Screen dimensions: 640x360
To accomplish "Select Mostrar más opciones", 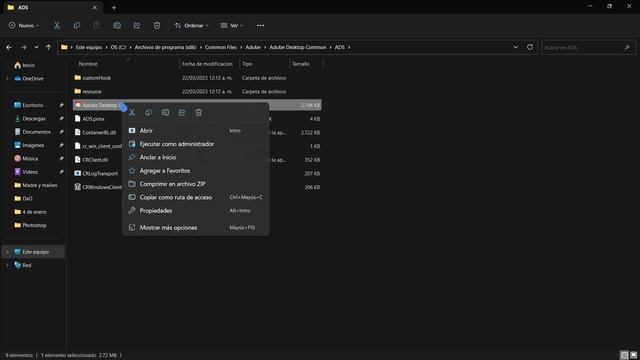I will pyautogui.click(x=196, y=228).
